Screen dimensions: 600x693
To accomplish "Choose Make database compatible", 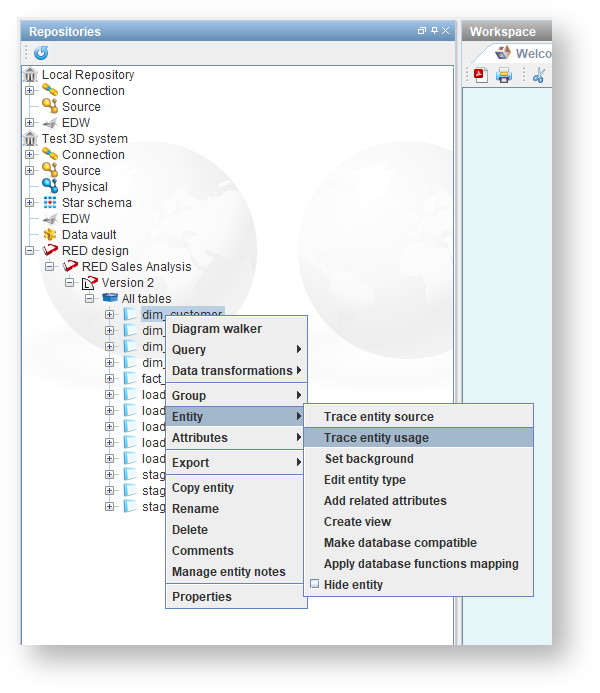I will pyautogui.click(x=418, y=542).
